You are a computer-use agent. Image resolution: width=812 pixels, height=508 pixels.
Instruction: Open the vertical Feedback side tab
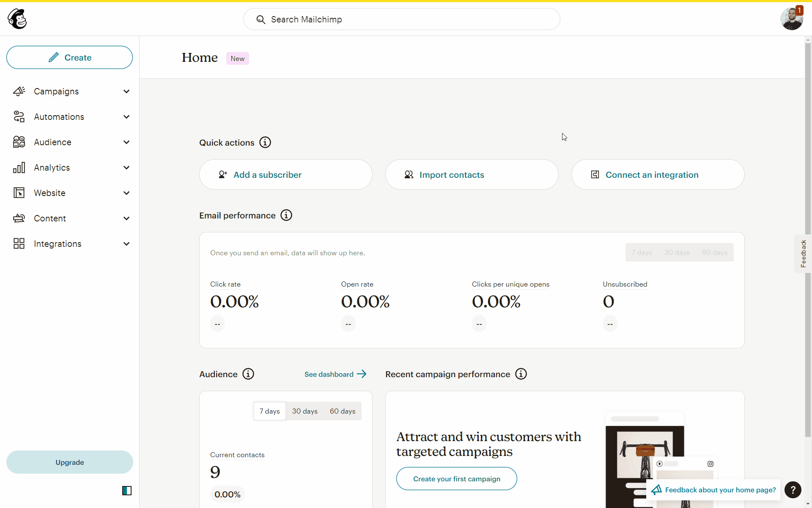coord(803,254)
